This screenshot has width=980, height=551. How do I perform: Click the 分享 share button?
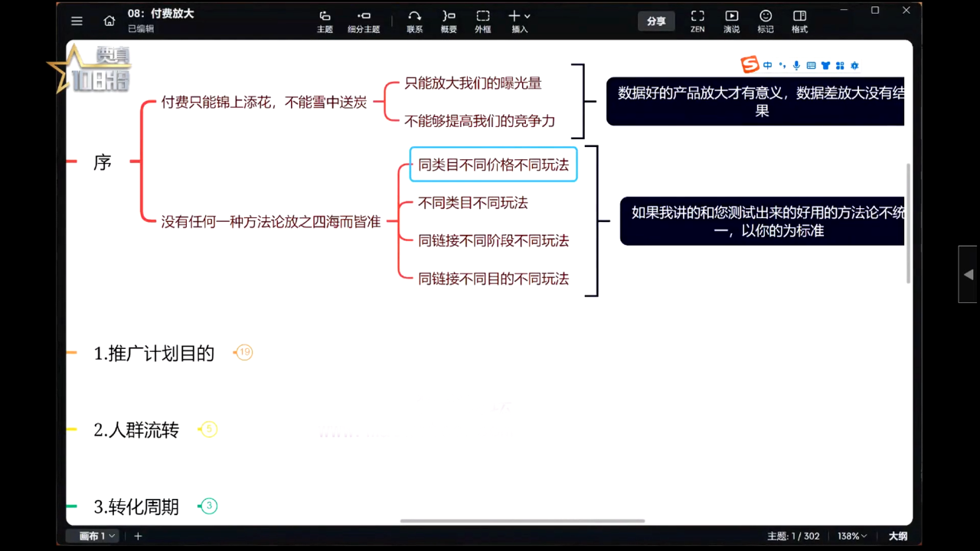[x=656, y=21]
